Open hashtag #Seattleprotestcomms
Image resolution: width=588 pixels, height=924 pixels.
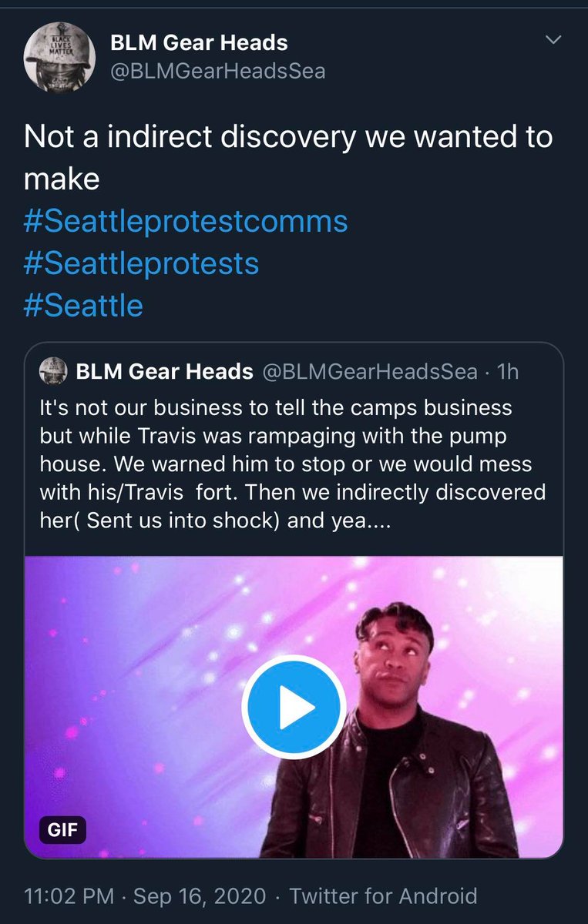click(186, 222)
